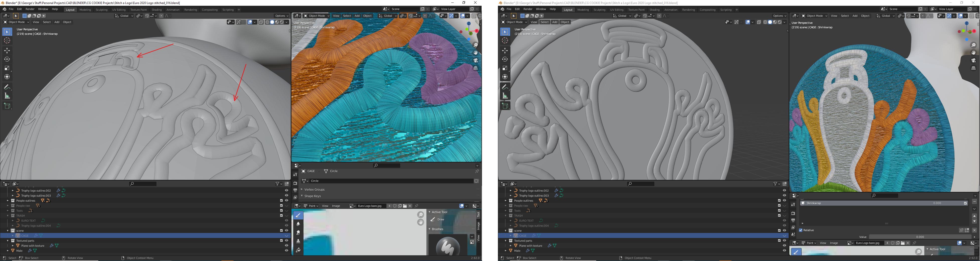Collapse the Shape Keys panel in left window
This screenshot has height=261, width=980.
pos(302,196)
